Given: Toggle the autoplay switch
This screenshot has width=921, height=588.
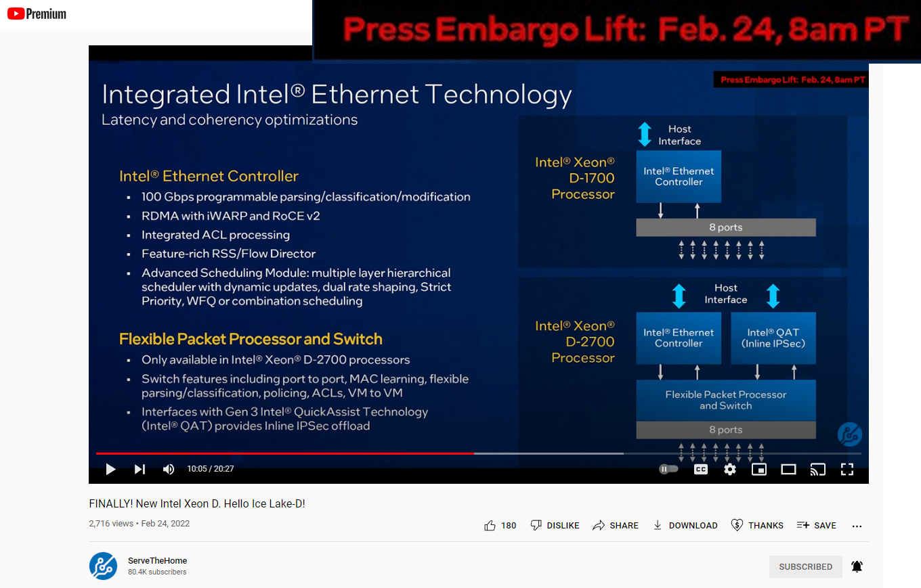Looking at the screenshot, I should pos(668,469).
